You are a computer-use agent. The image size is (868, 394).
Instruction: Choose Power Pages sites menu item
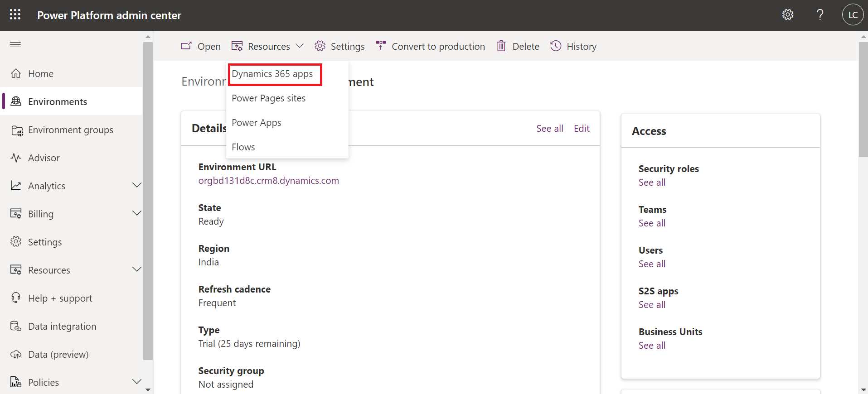coord(269,98)
